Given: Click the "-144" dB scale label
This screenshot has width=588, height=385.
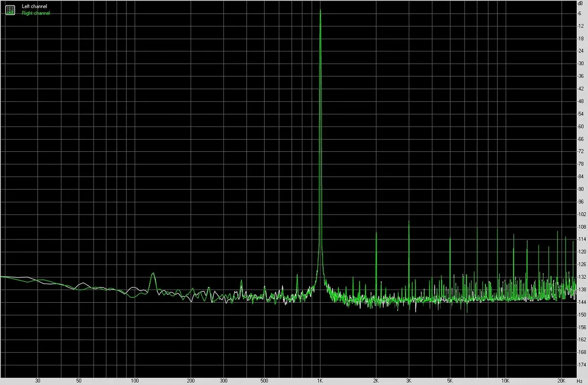Looking at the screenshot, I should click(582, 302).
